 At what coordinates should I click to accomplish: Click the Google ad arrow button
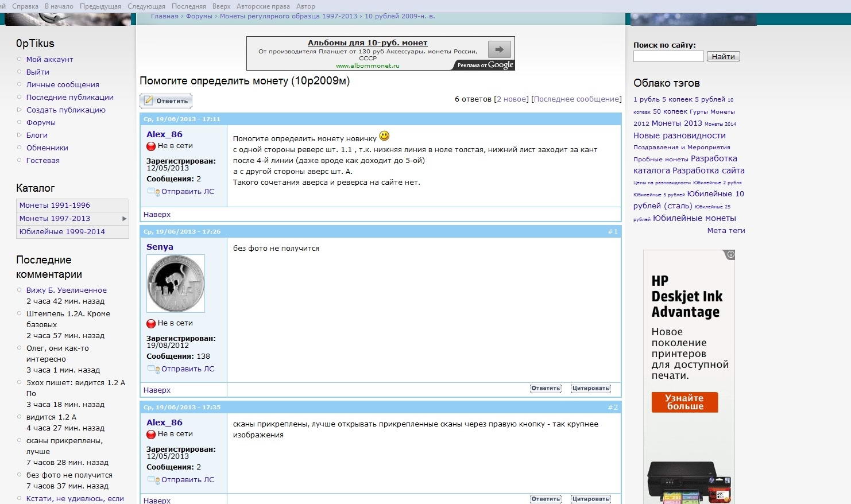(x=499, y=49)
